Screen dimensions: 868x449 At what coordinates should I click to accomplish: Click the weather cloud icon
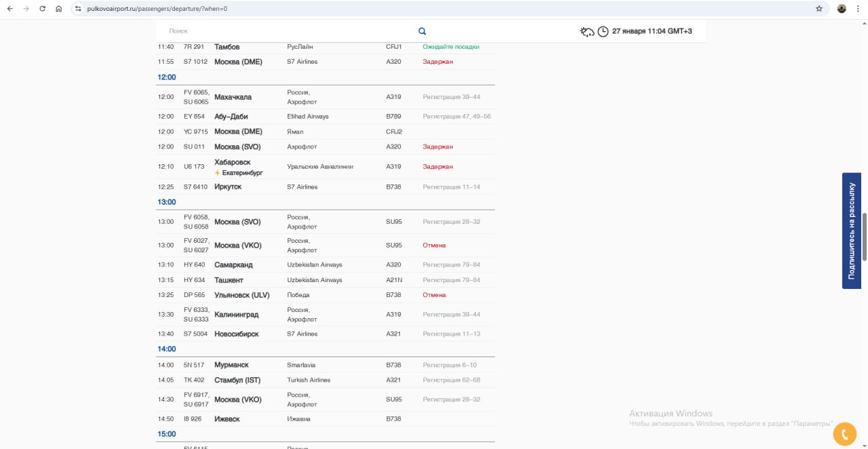(x=587, y=32)
